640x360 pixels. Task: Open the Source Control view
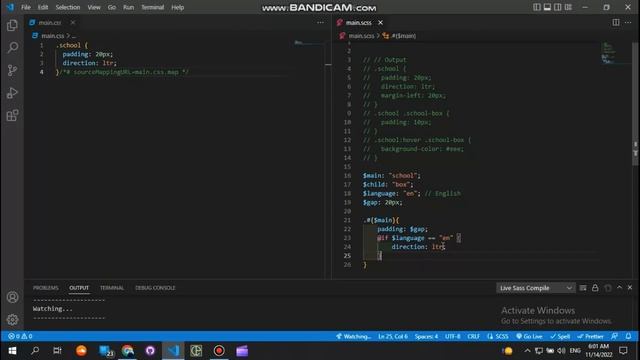coord(12,70)
